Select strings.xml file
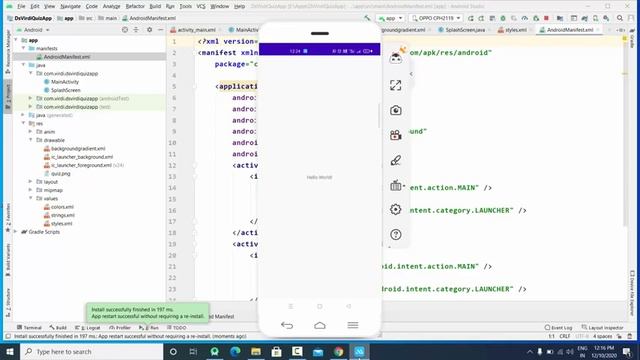Image resolution: width=640 pixels, height=360 pixels. point(62,215)
